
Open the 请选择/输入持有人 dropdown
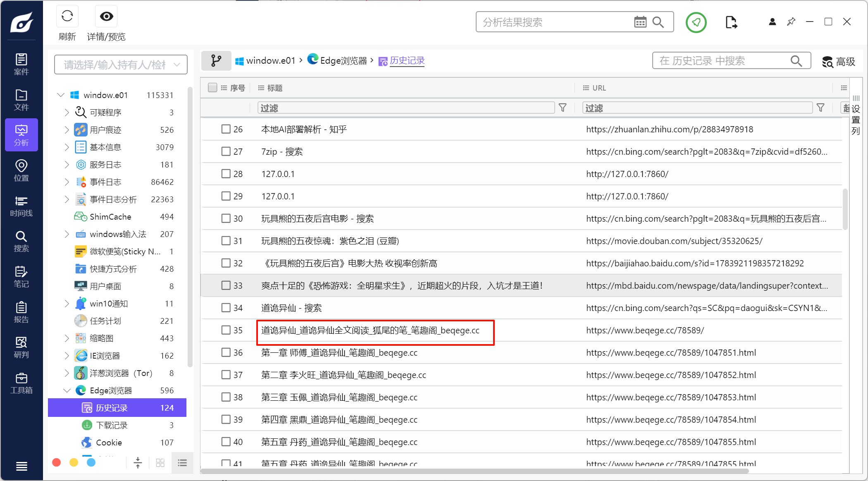coord(121,65)
